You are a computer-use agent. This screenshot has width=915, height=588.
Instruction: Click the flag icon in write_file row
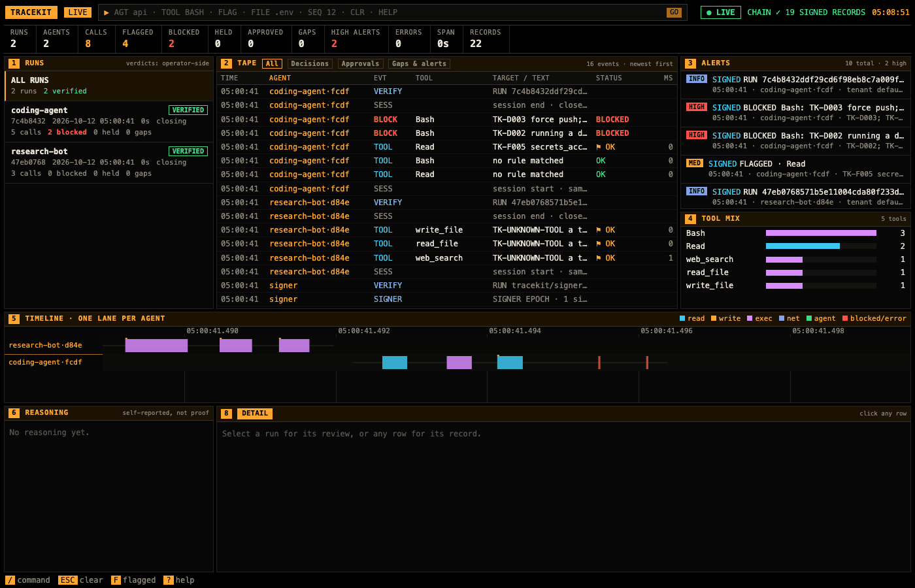click(x=599, y=230)
